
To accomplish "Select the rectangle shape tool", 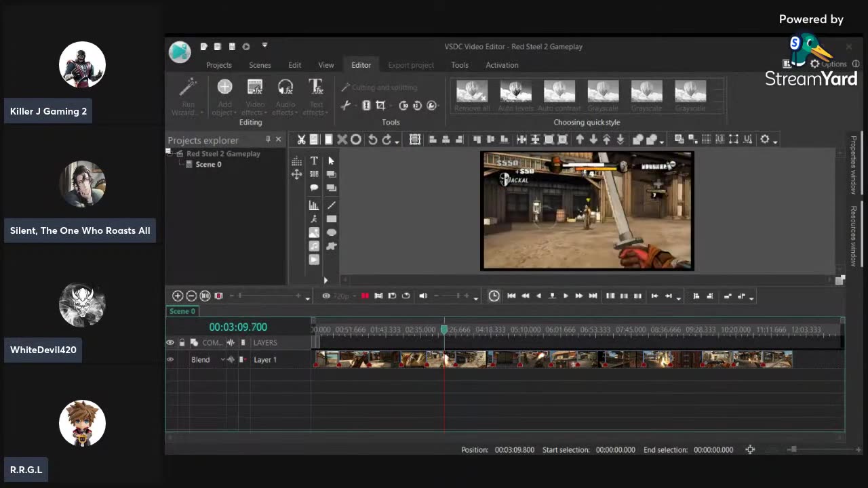I will pyautogui.click(x=331, y=219).
